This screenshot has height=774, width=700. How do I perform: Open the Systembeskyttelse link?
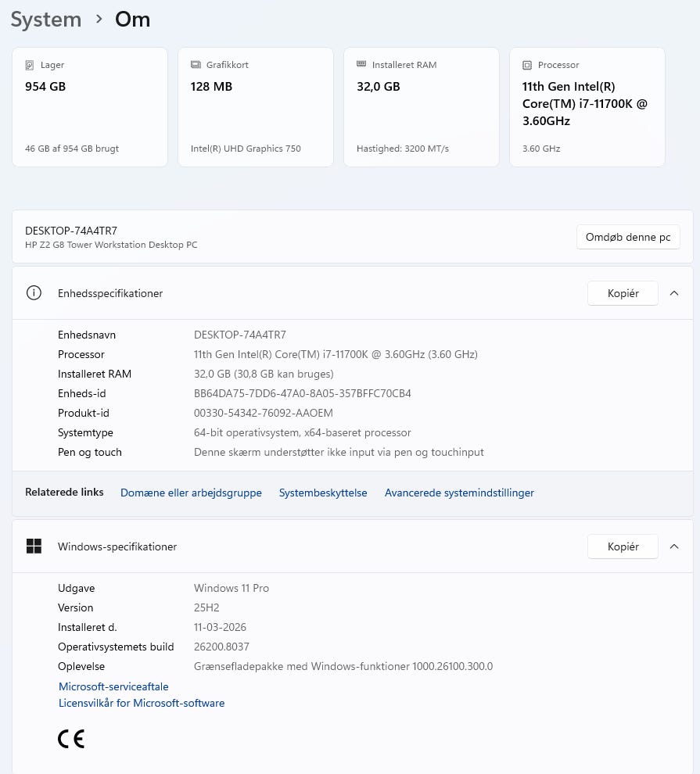tap(323, 493)
